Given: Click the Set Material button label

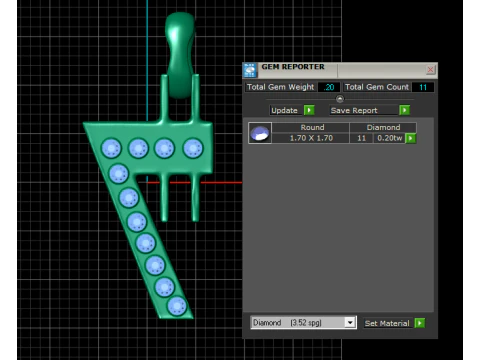Looking at the screenshot, I should [x=387, y=323].
